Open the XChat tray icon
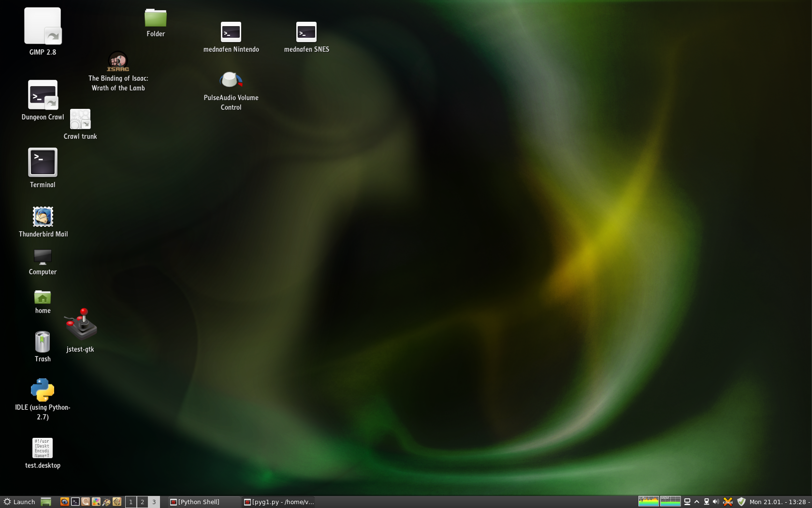 point(728,502)
